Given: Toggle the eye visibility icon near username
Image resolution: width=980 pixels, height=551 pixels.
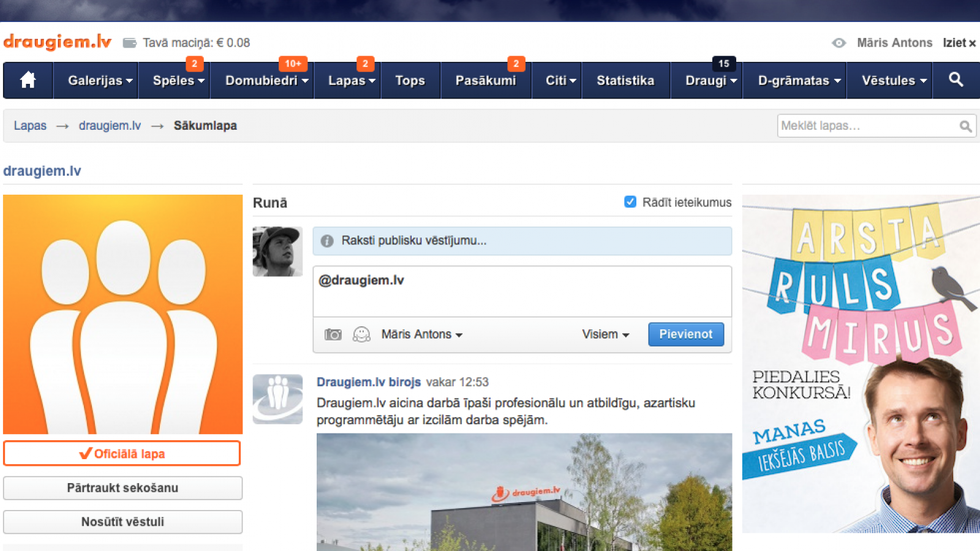Looking at the screenshot, I should coord(839,43).
